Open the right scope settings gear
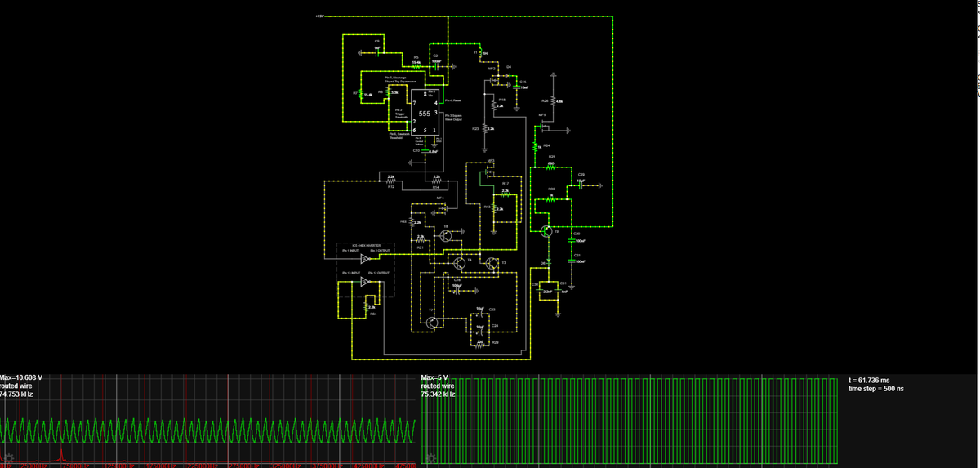 430,459
